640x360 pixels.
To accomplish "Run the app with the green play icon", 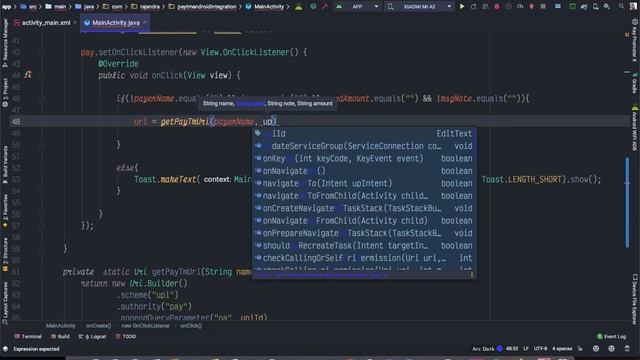I will 462,7.
